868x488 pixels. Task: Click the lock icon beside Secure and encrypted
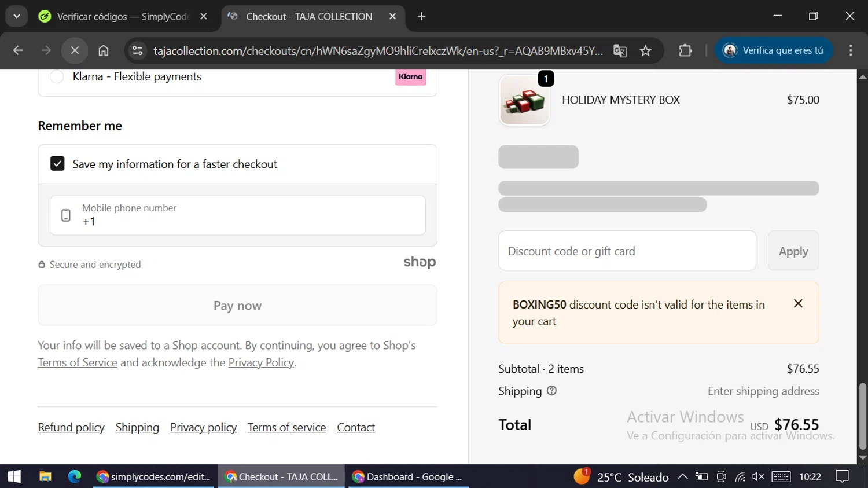pos(42,265)
